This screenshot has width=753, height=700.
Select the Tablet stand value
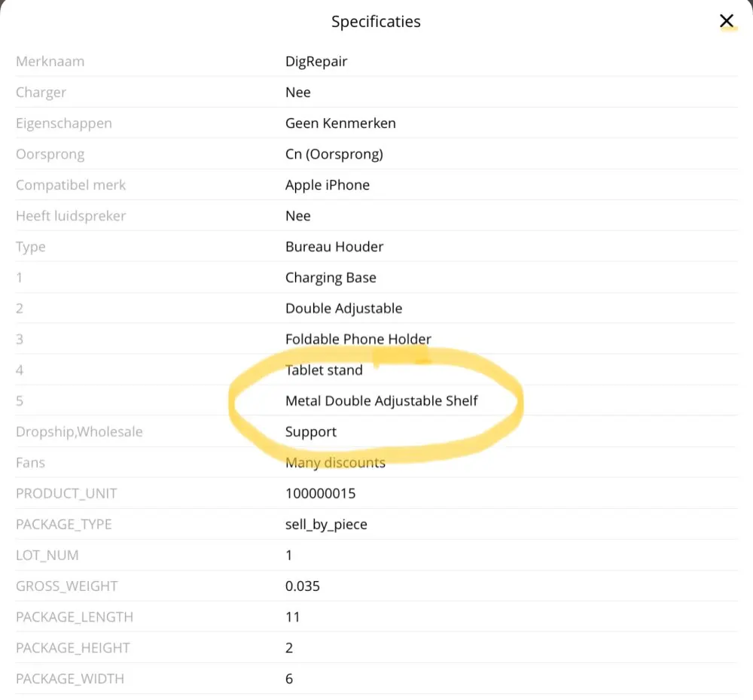tap(324, 370)
